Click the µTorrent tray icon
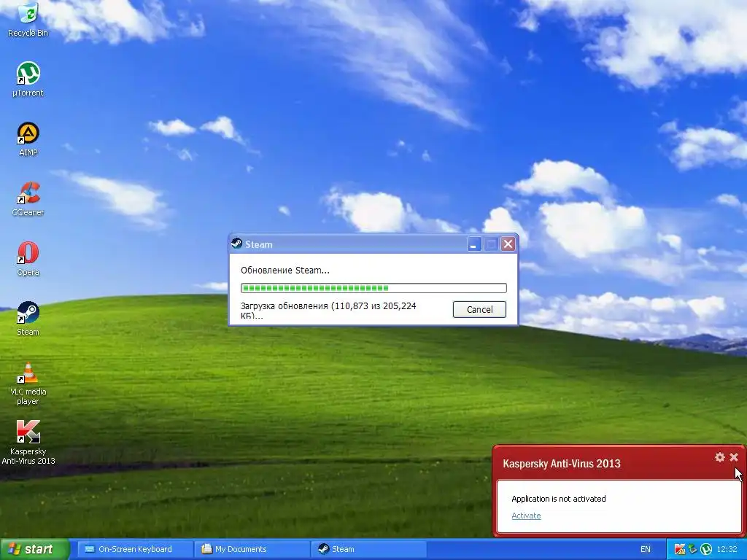This screenshot has width=747, height=560. coord(706,549)
